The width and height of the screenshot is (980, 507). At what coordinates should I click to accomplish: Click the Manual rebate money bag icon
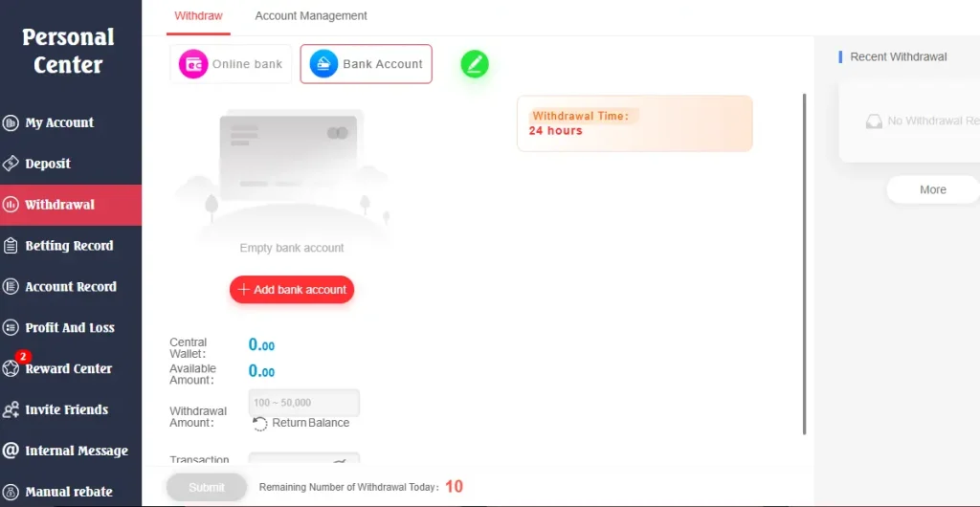(x=10, y=492)
